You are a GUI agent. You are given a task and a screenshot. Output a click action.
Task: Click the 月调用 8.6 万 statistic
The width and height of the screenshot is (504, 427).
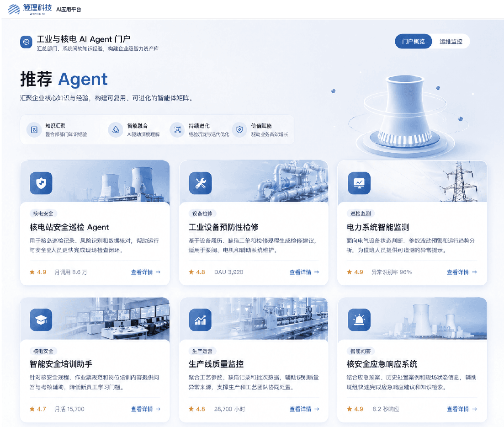click(x=71, y=272)
